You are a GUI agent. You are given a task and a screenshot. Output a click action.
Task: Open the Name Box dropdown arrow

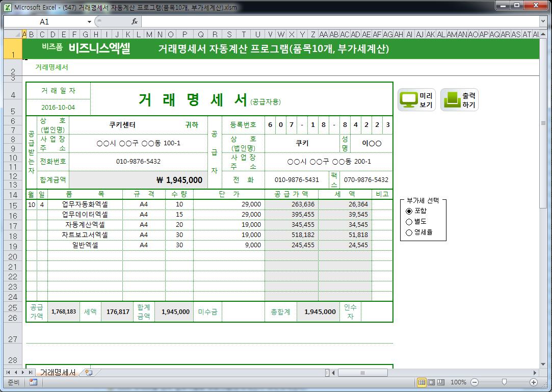coord(89,22)
